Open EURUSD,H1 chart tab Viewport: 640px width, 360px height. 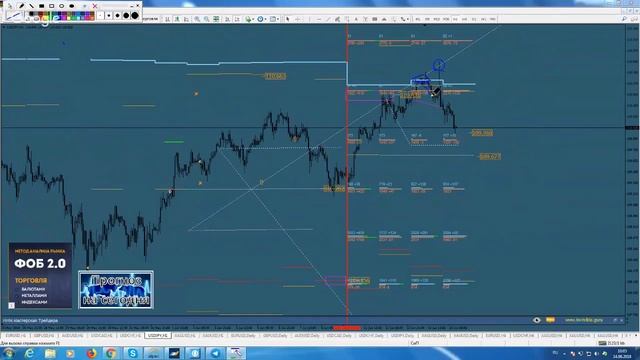pyautogui.click(x=16, y=336)
